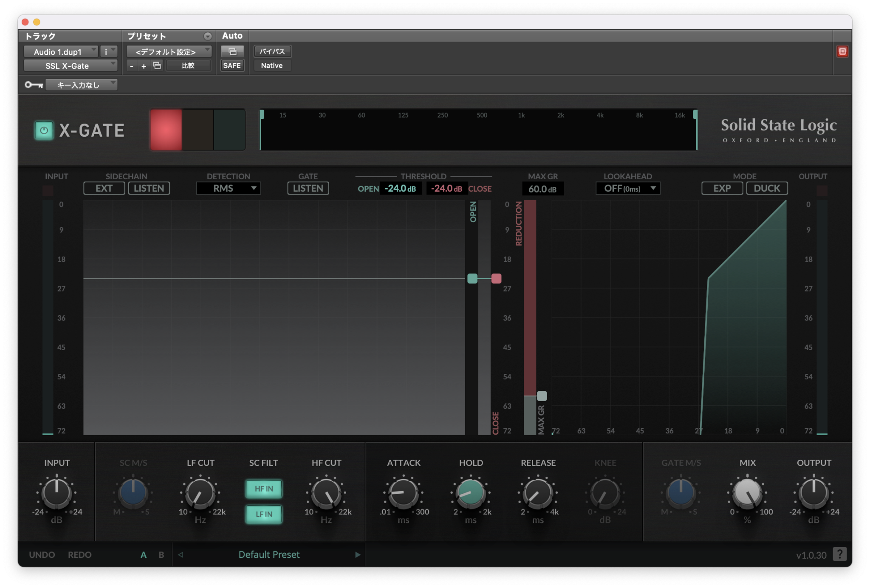
Task: Click the next preset arrow beside Default Preset
Action: (x=358, y=554)
